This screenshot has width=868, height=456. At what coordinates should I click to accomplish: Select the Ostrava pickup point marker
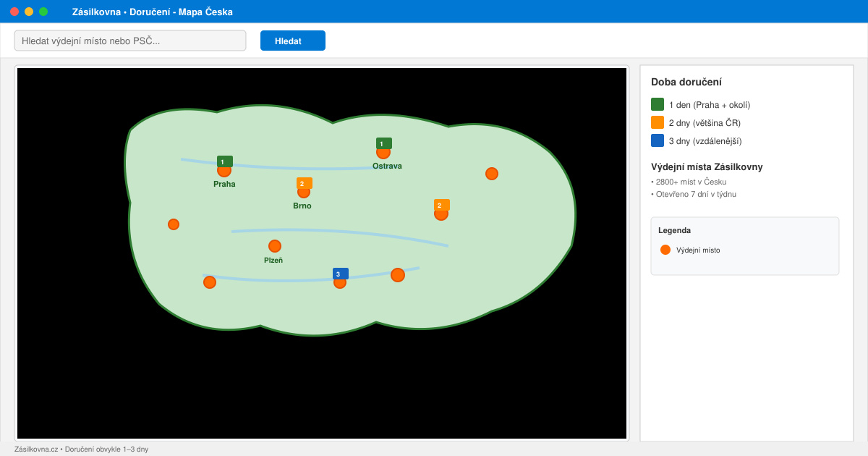point(383,152)
